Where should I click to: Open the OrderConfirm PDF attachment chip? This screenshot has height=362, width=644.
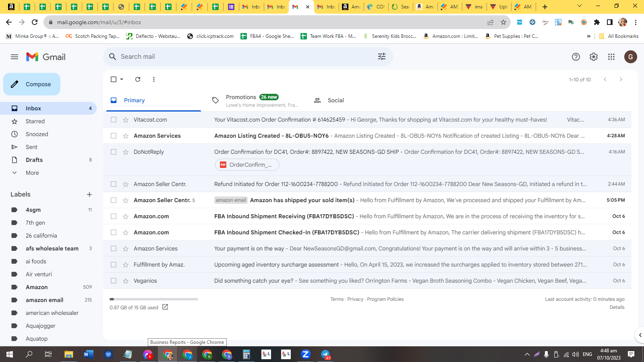point(247,165)
